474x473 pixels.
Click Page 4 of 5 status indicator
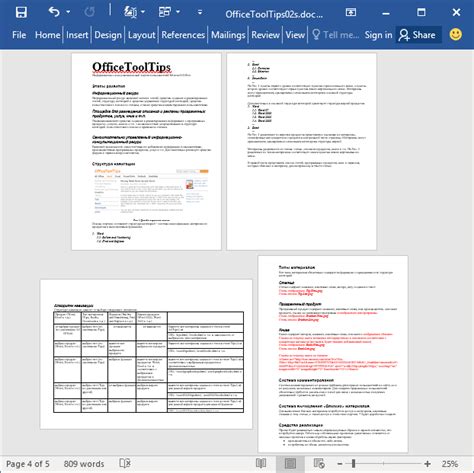(x=28, y=464)
